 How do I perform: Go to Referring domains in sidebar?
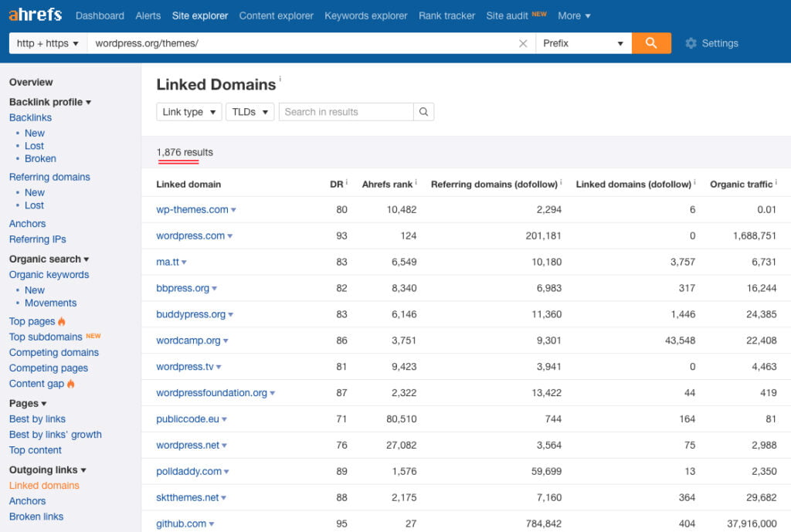[x=49, y=177]
